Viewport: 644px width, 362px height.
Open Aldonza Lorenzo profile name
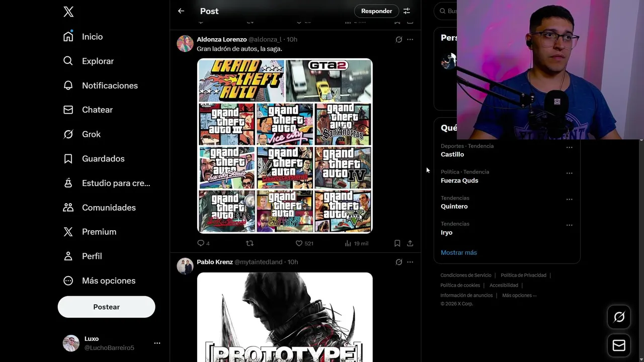pyautogui.click(x=221, y=39)
